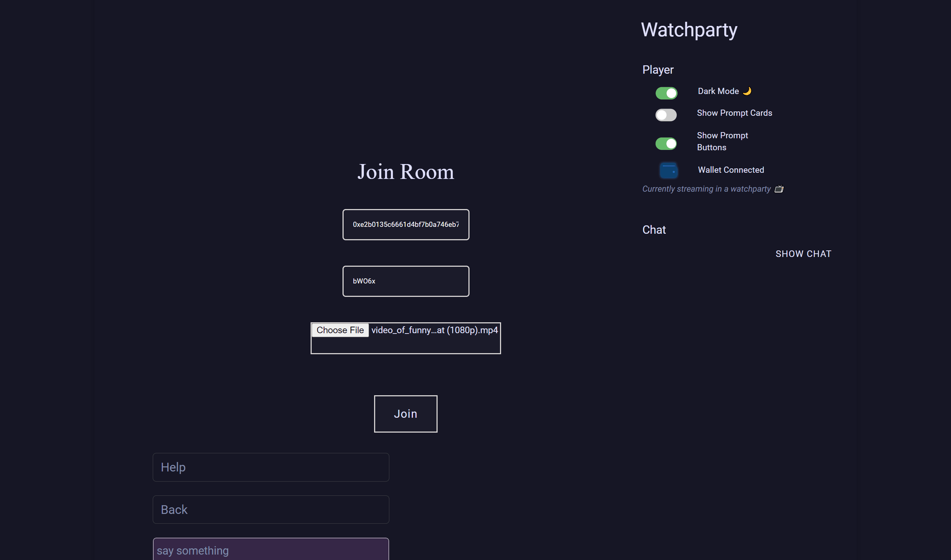951x560 pixels.
Task: Turn off the Dark Mode toggle
Action: (666, 93)
